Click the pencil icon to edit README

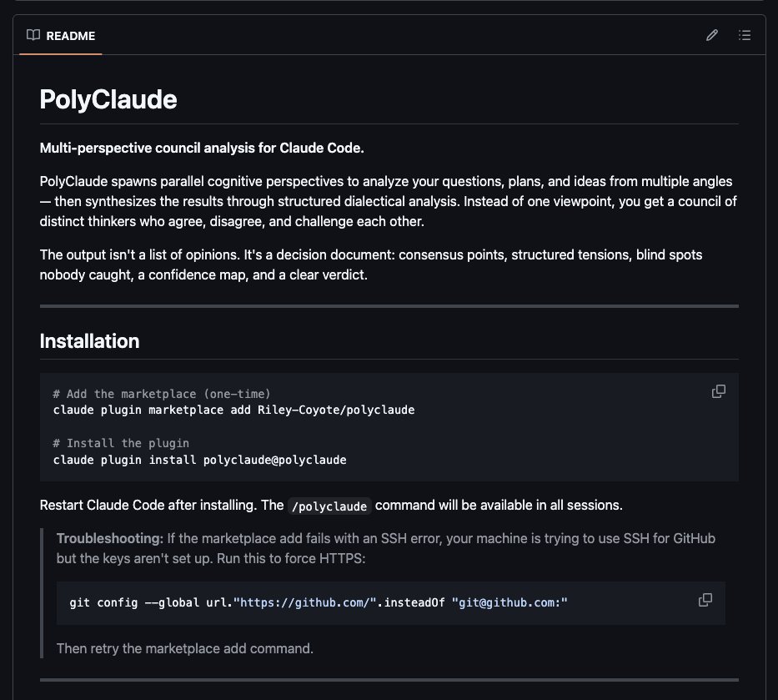coord(712,35)
